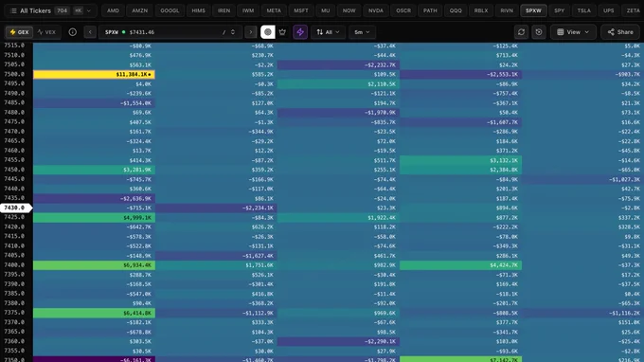The image size is (644, 362).
Task: Click the -$2,234.1K cell at 7430
Action: tap(216, 208)
